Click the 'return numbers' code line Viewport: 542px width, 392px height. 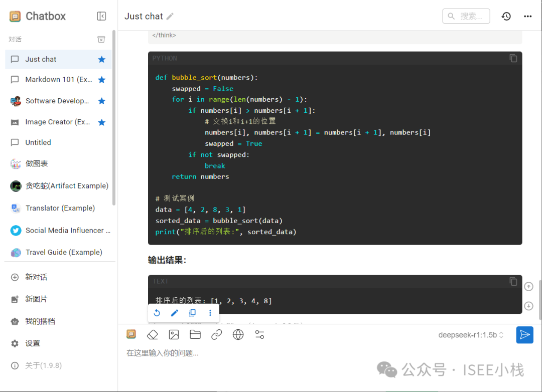pos(200,177)
